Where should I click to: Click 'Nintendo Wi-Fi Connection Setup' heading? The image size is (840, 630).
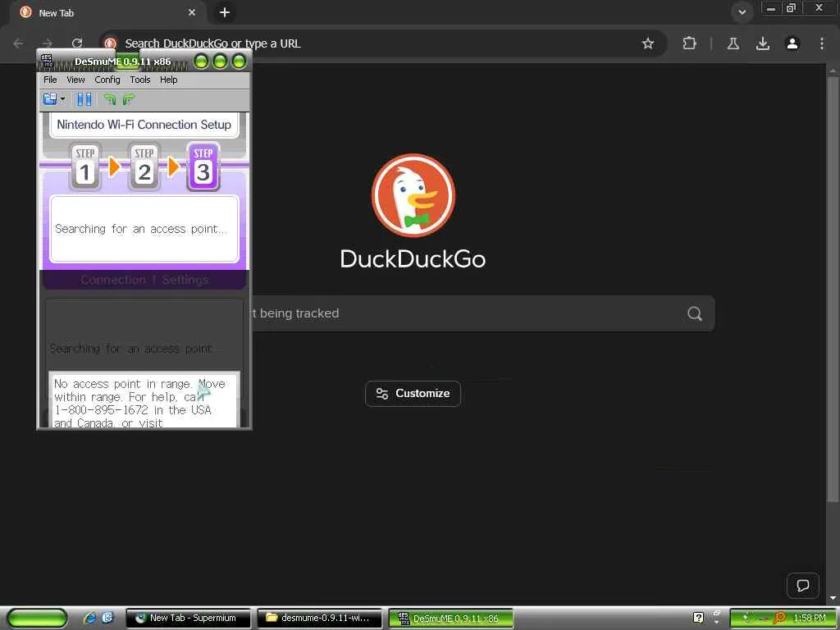pos(144,125)
